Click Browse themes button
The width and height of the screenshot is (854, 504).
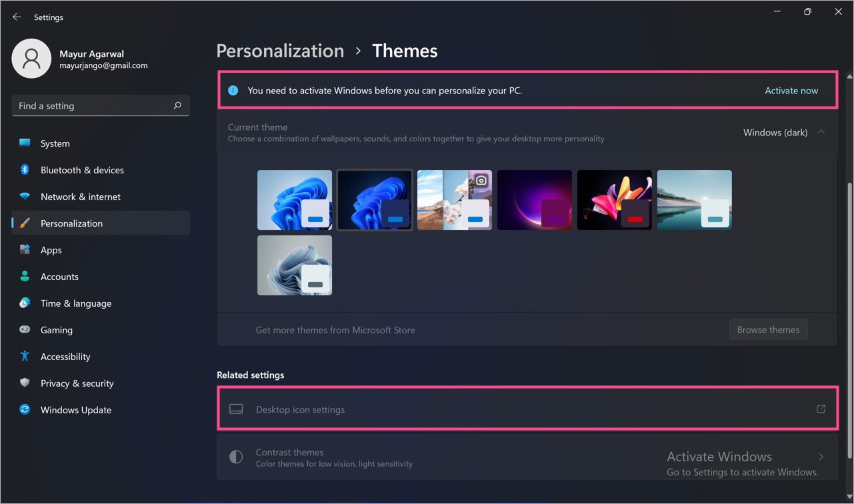[768, 329]
